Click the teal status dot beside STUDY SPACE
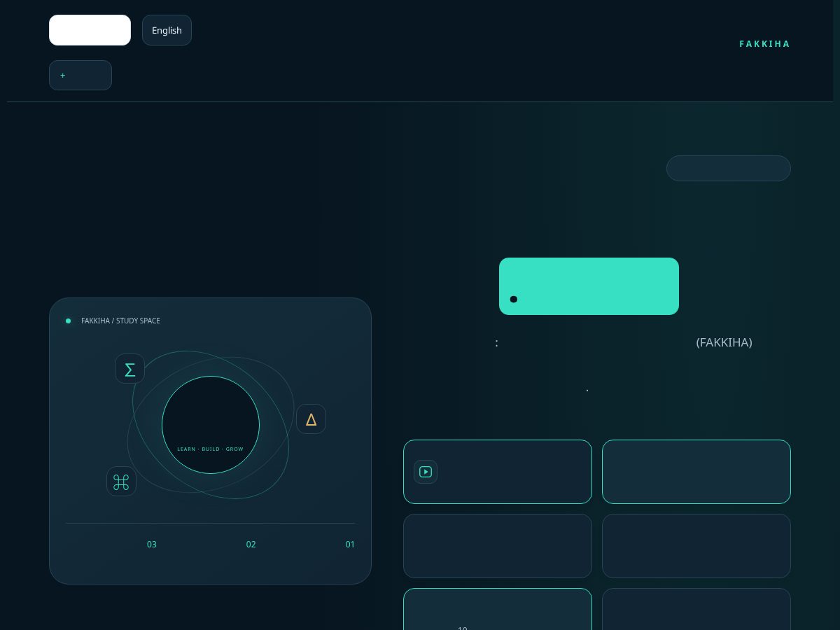 pyautogui.click(x=68, y=321)
